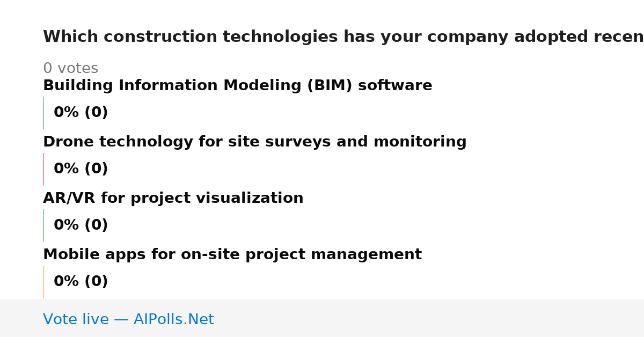Select AR/VR for project visualization option

(173, 199)
